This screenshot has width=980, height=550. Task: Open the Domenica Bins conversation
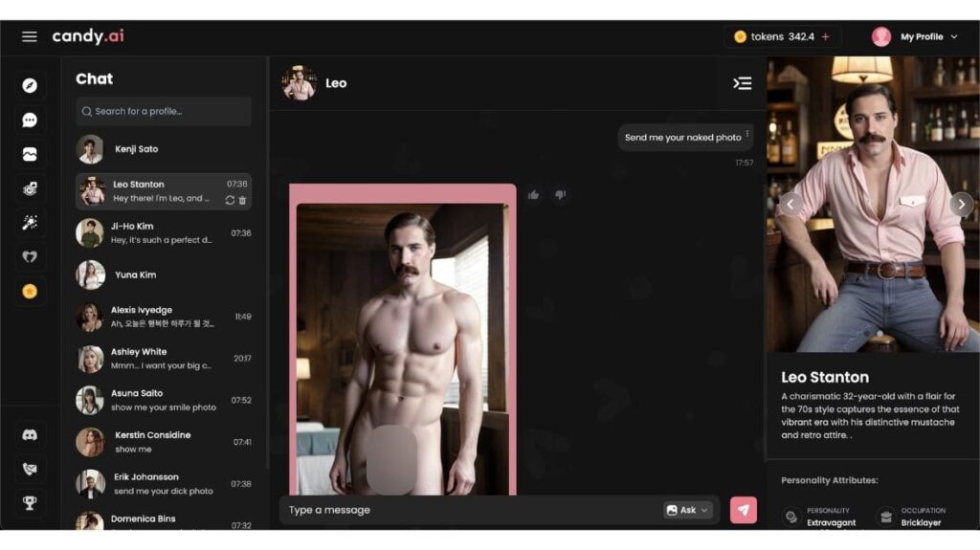pos(163,520)
